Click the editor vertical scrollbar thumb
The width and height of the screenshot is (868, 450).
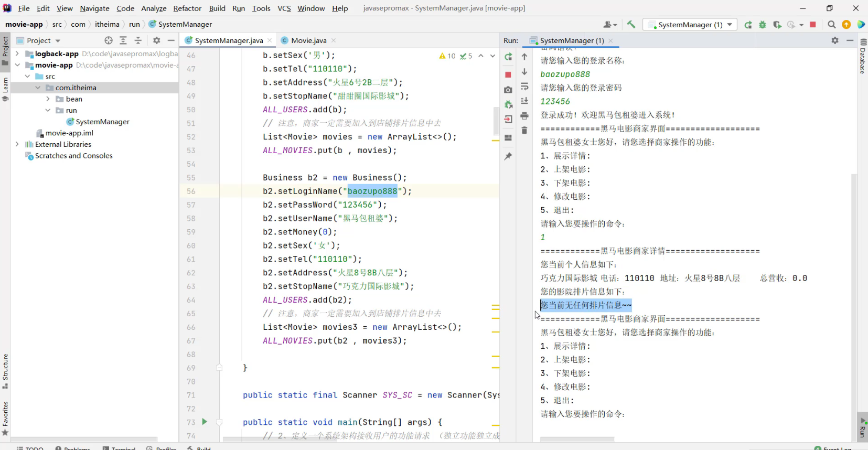496,121
